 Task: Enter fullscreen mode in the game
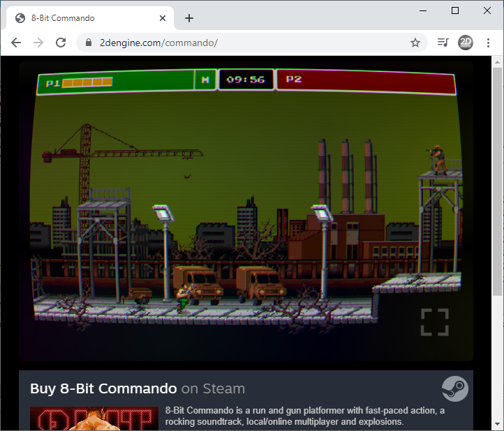tap(435, 322)
